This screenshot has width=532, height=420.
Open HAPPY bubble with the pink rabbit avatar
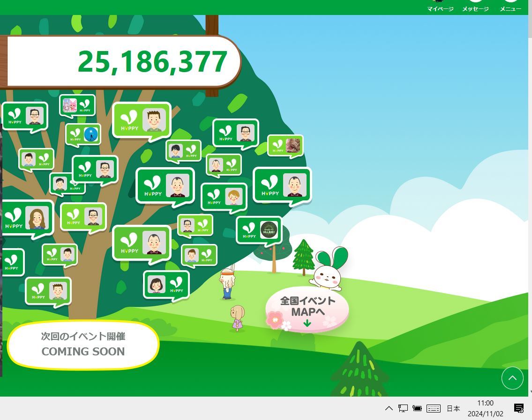click(x=77, y=106)
